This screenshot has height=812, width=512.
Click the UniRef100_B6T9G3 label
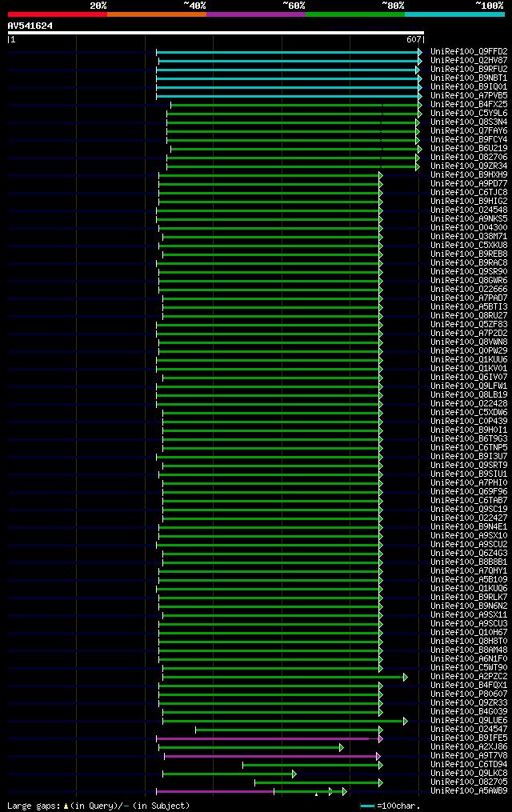click(469, 438)
